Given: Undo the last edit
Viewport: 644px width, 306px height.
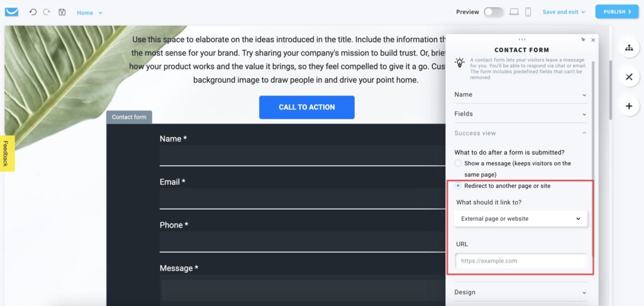Looking at the screenshot, I should click(33, 12).
